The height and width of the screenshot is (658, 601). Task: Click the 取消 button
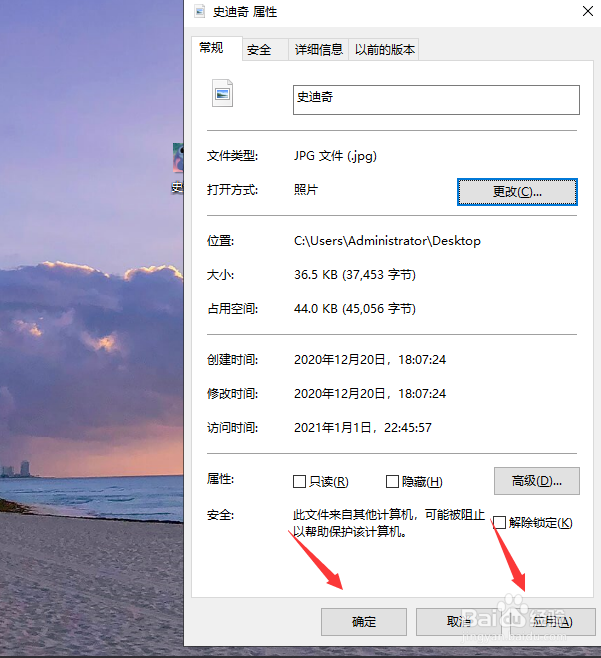coord(458,621)
